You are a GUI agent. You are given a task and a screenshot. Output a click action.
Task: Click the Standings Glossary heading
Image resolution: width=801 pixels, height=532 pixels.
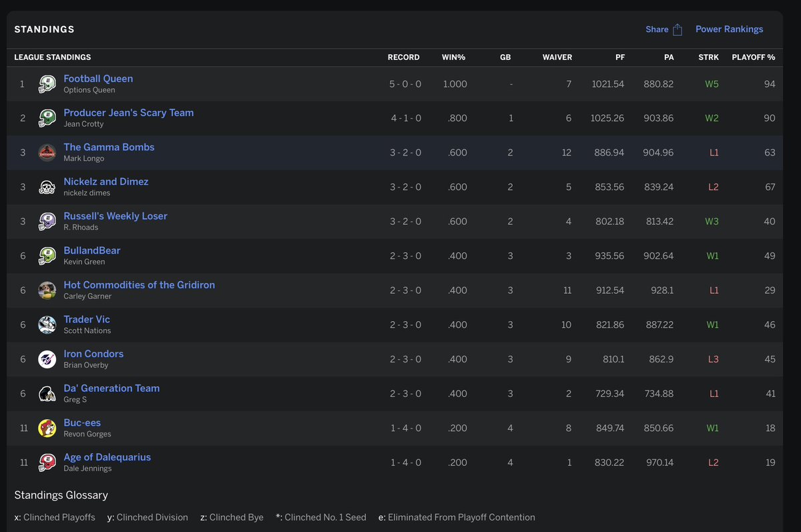pos(61,495)
